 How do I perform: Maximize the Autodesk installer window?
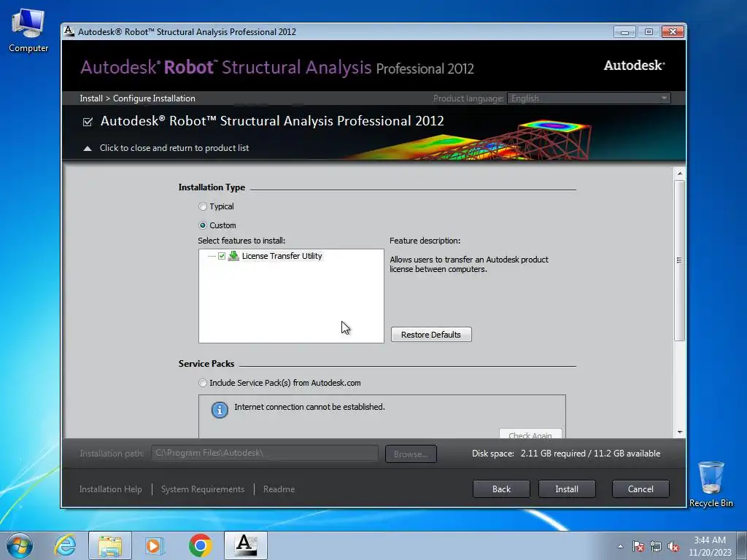(649, 32)
